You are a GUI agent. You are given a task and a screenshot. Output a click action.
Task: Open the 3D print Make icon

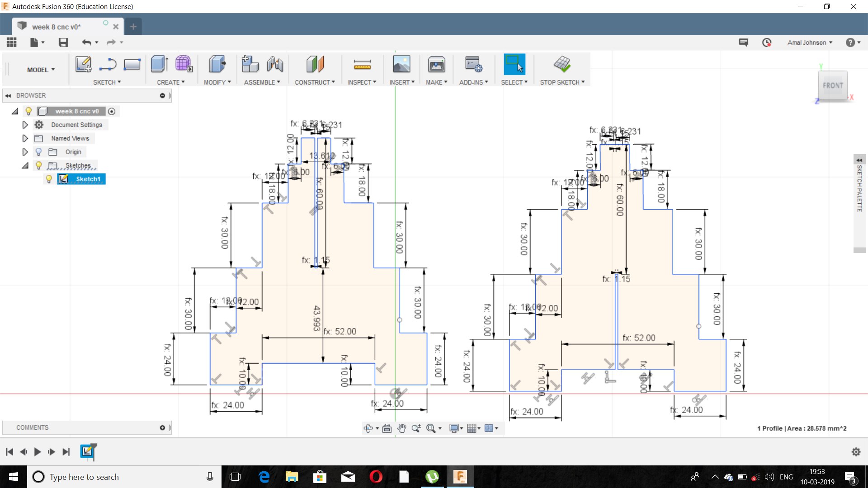coord(436,64)
